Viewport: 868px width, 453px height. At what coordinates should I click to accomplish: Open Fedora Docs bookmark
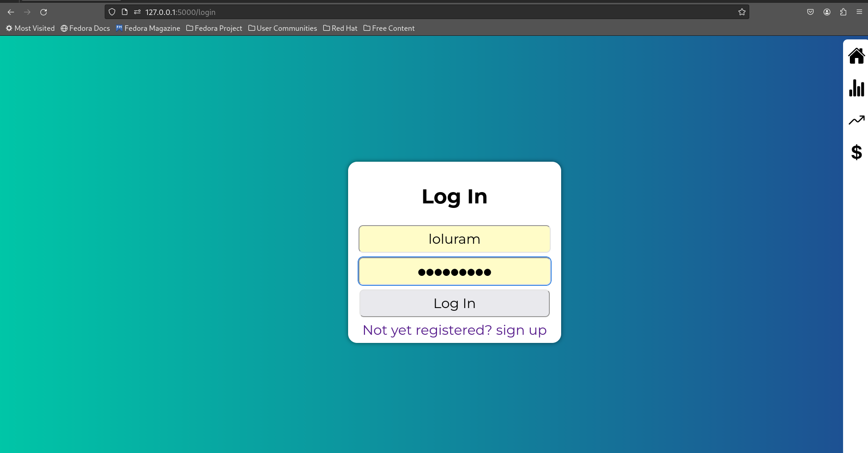(x=85, y=28)
